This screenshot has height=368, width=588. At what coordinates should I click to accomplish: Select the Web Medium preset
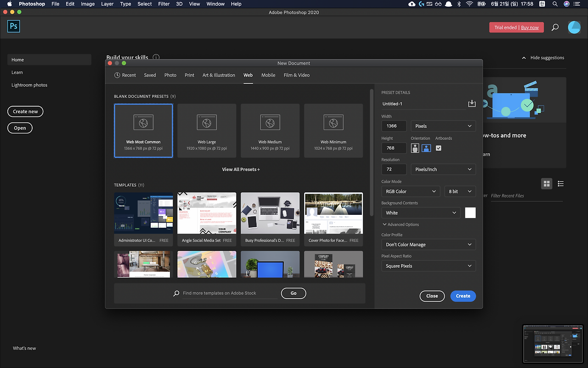click(x=270, y=131)
